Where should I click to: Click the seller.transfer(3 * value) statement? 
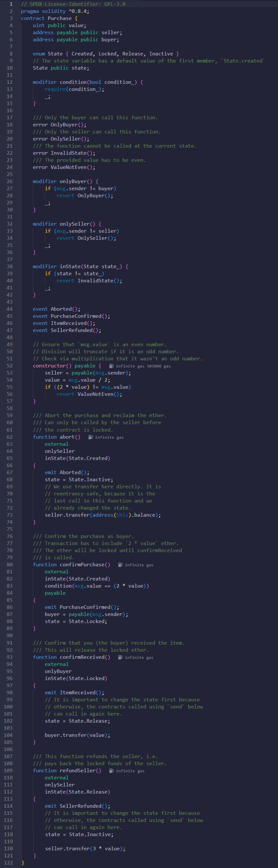[x=85, y=848]
